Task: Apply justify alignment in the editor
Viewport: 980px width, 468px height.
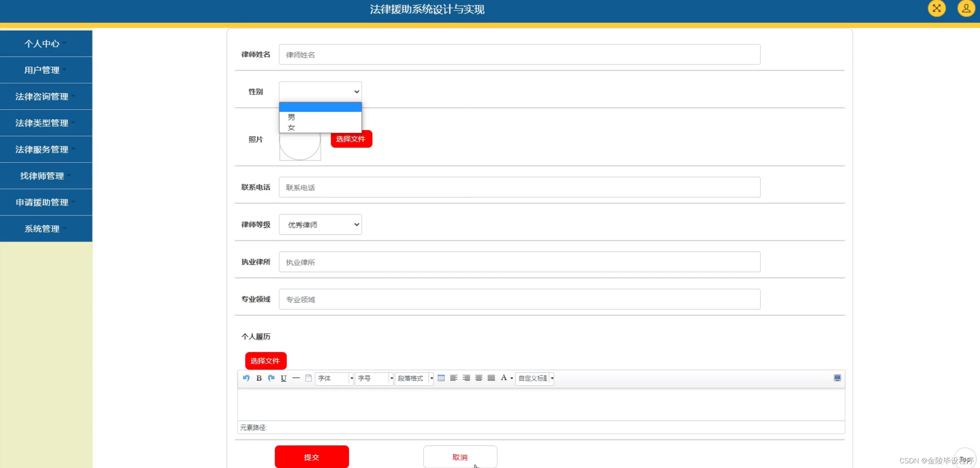Action: click(x=491, y=378)
